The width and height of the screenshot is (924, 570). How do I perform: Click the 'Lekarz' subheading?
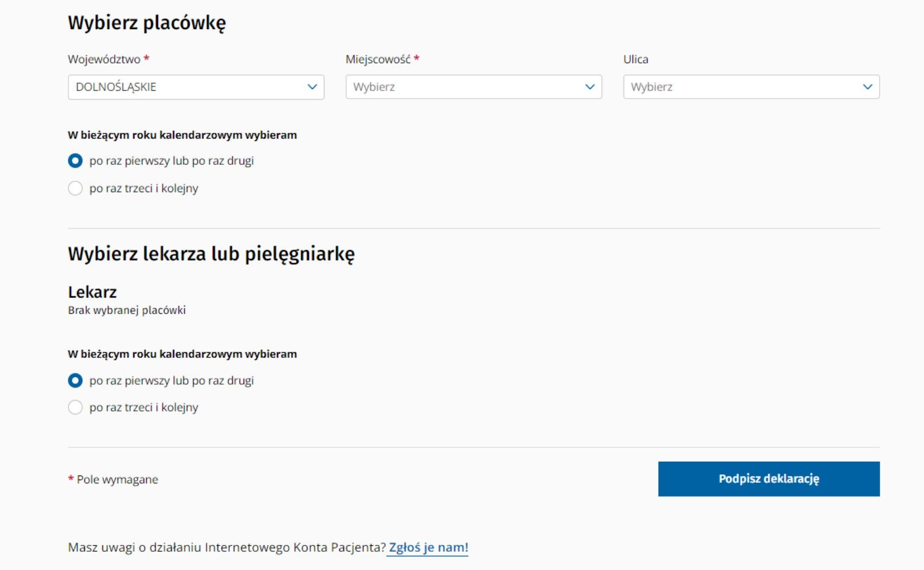92,292
